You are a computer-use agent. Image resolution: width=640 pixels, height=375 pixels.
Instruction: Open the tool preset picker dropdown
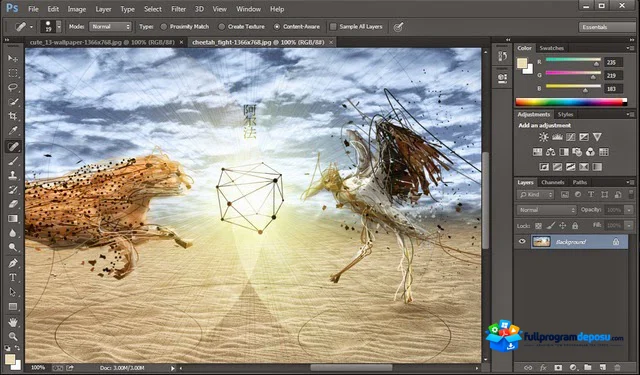pos(31,27)
